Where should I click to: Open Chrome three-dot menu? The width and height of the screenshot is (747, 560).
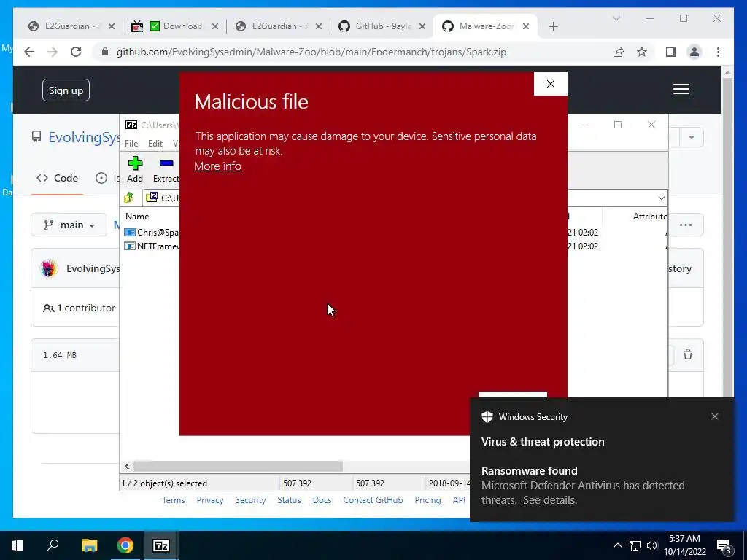[x=718, y=52]
